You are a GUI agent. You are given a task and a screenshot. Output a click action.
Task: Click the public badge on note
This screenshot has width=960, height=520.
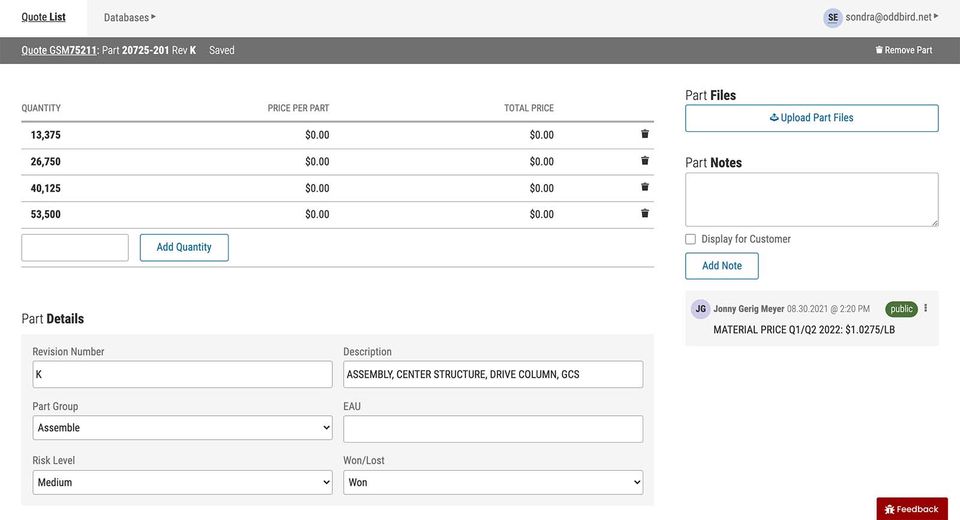[901, 309]
